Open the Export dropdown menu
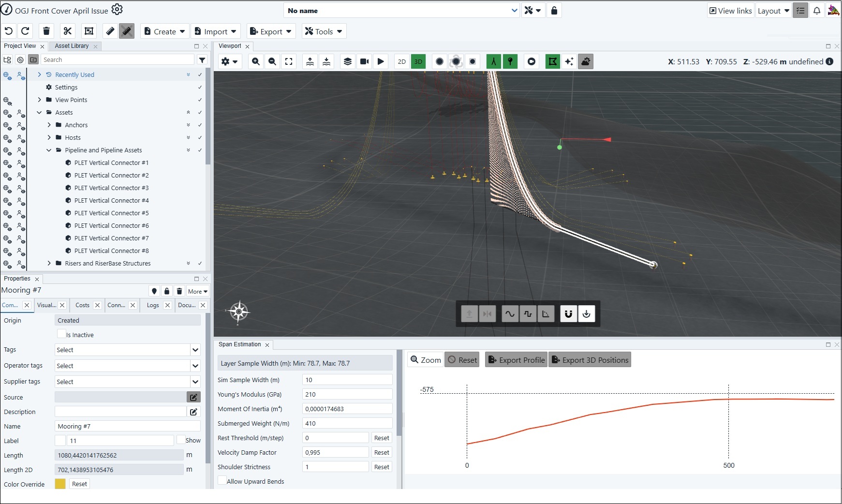The width and height of the screenshot is (842, 504). click(271, 31)
